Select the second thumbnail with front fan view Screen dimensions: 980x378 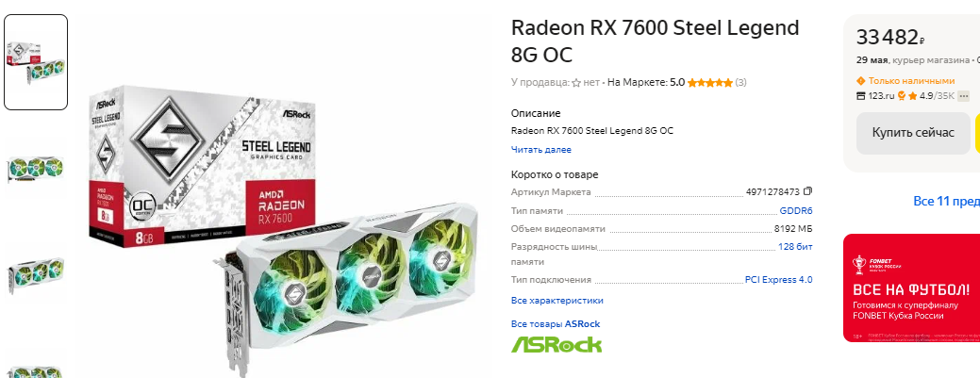click(x=36, y=168)
